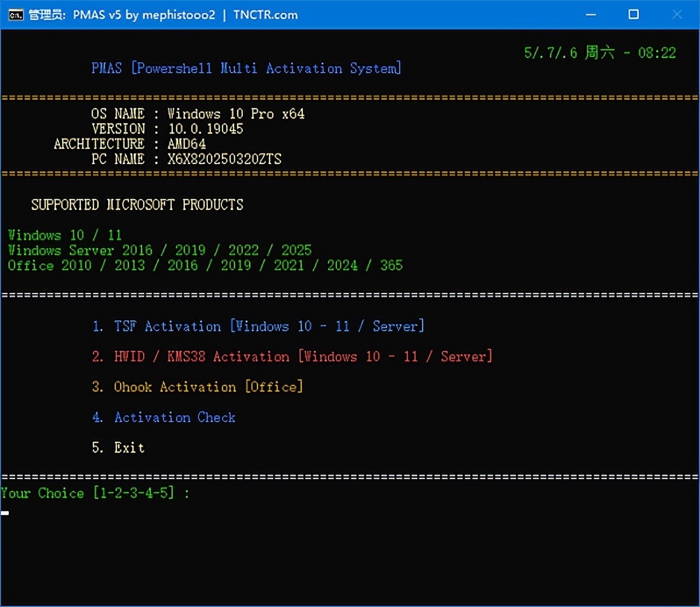This screenshot has width=700, height=607.
Task: Click the window title 'PMAS v5 by mephistooo2'
Action: point(144,15)
